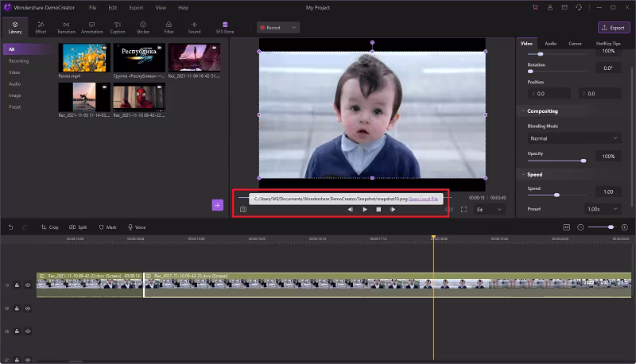Open the user account icon
Screen dimensions: 636x364
[550, 7]
